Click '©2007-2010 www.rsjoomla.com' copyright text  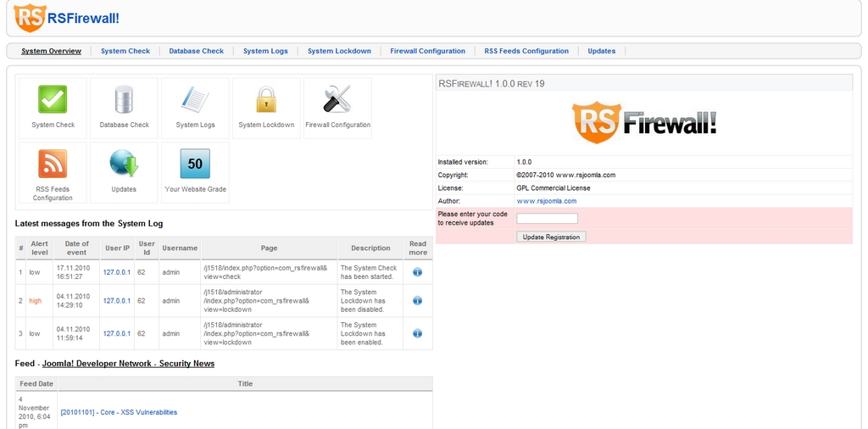[566, 175]
